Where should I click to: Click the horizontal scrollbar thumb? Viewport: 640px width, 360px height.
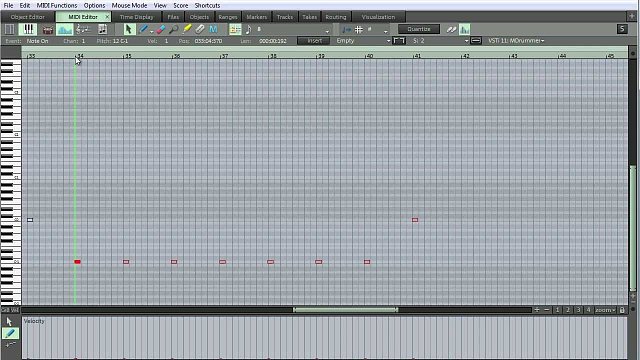coord(345,310)
